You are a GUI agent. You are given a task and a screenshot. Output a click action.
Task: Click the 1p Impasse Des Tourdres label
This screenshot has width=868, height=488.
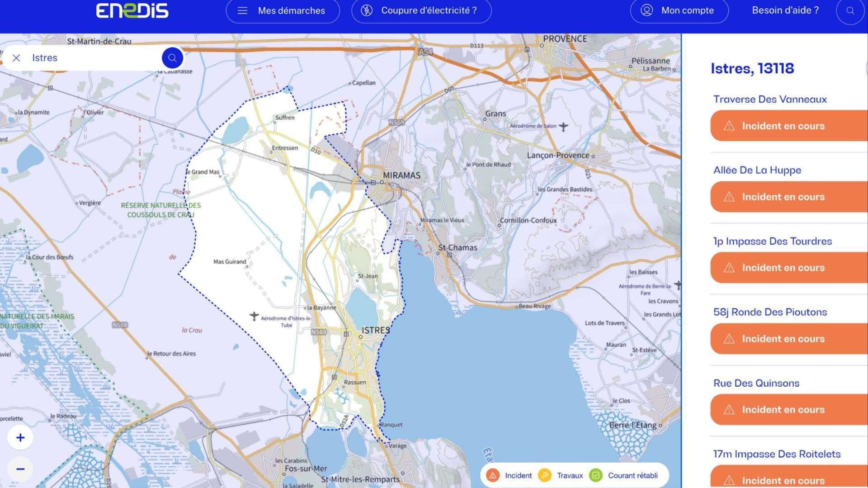773,242
